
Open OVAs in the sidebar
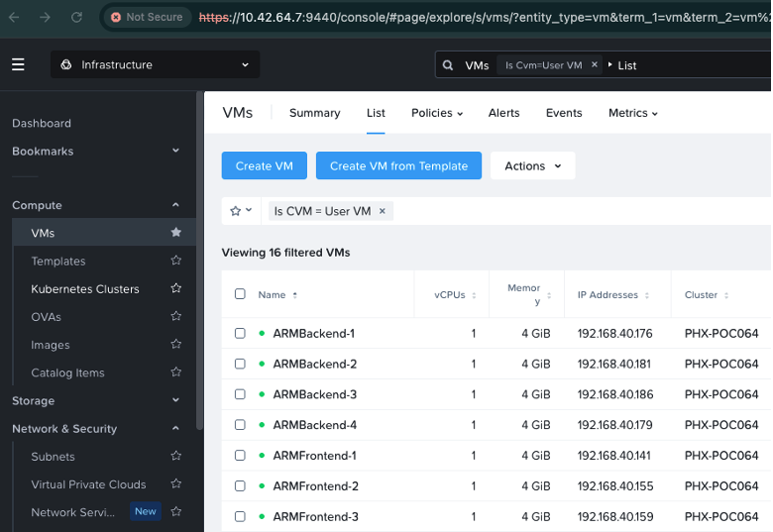46,317
